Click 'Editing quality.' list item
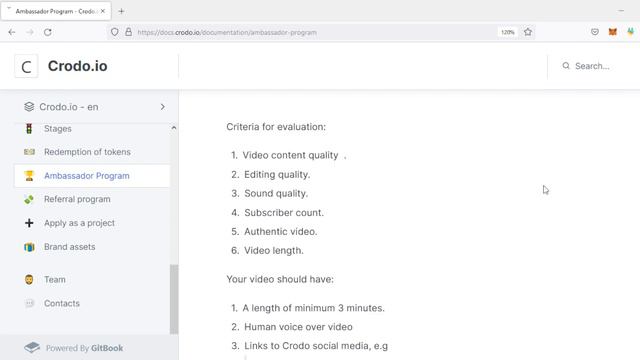The image size is (640, 360). (x=277, y=174)
